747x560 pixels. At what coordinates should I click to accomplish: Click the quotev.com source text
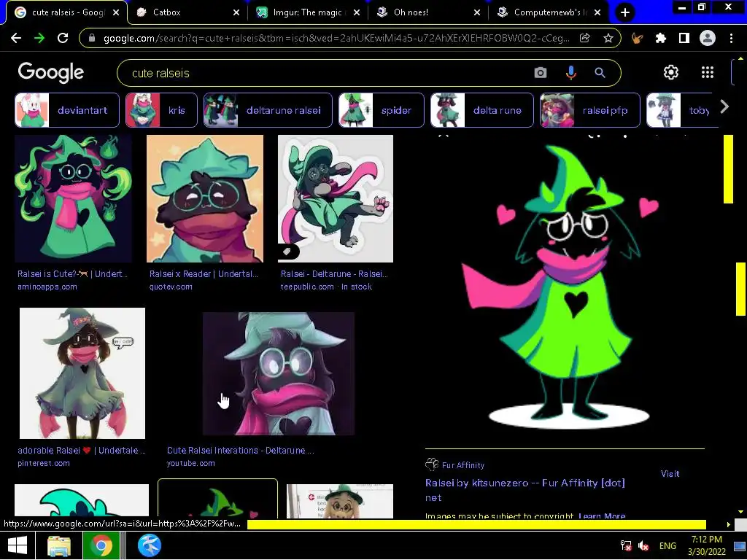click(171, 287)
